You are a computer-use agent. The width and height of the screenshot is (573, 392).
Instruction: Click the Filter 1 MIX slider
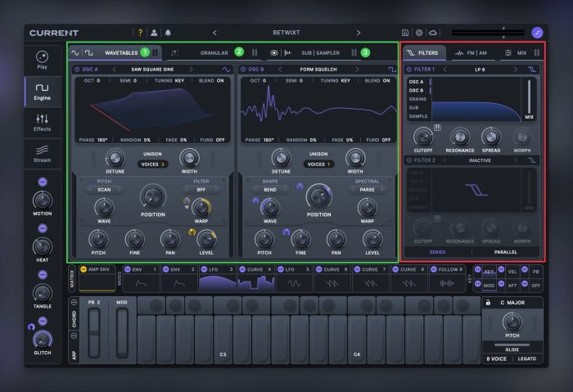pyautogui.click(x=529, y=97)
